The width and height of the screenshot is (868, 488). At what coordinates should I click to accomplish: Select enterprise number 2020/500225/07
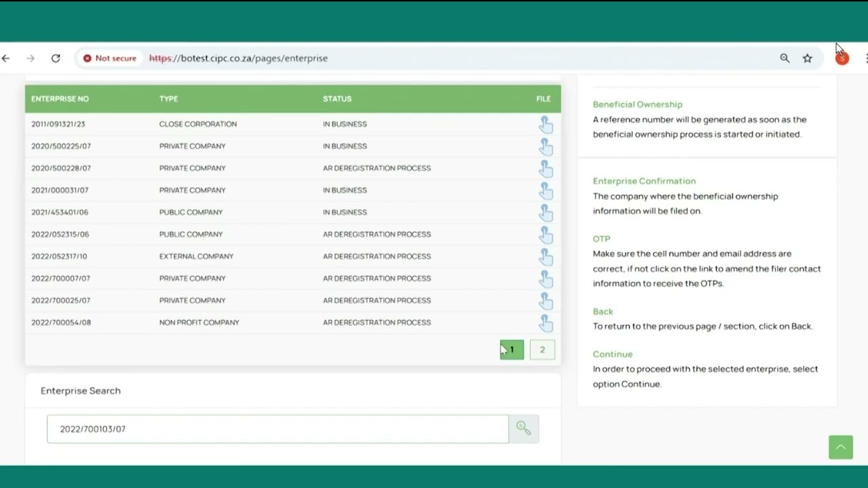pos(61,146)
